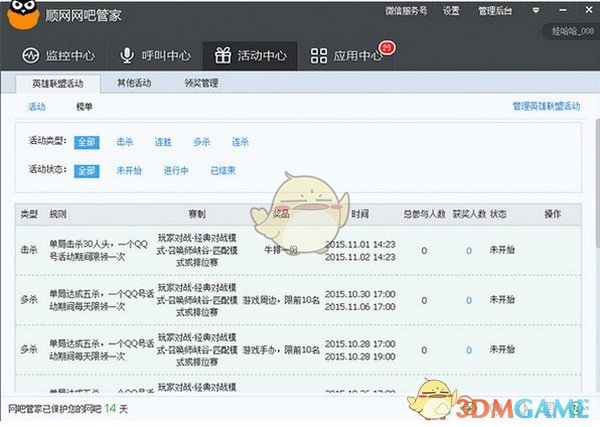Click date 2015.10.30 17:00
The image size is (600, 427).
pos(360,294)
